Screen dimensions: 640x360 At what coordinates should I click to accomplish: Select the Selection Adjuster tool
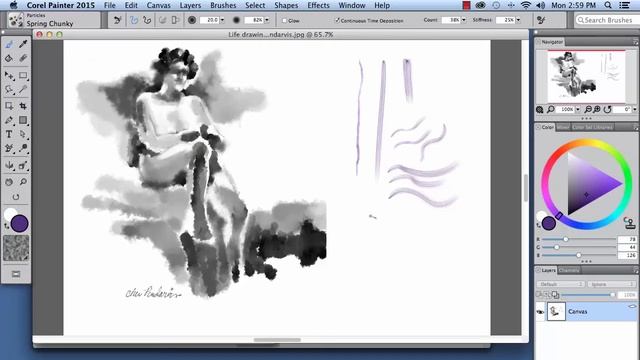tap(9, 106)
